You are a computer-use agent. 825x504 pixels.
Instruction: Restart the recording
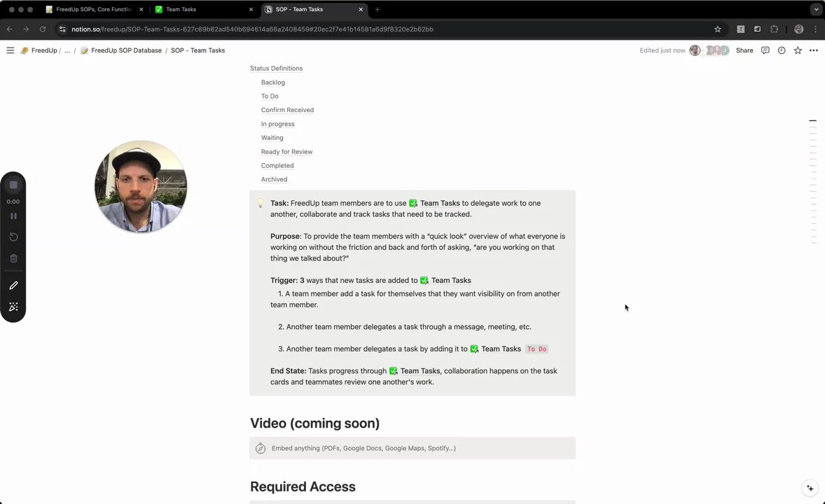(14, 237)
